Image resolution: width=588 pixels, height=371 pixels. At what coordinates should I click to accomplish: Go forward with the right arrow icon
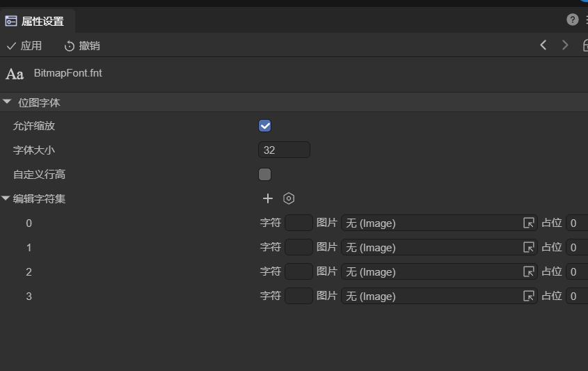click(565, 45)
